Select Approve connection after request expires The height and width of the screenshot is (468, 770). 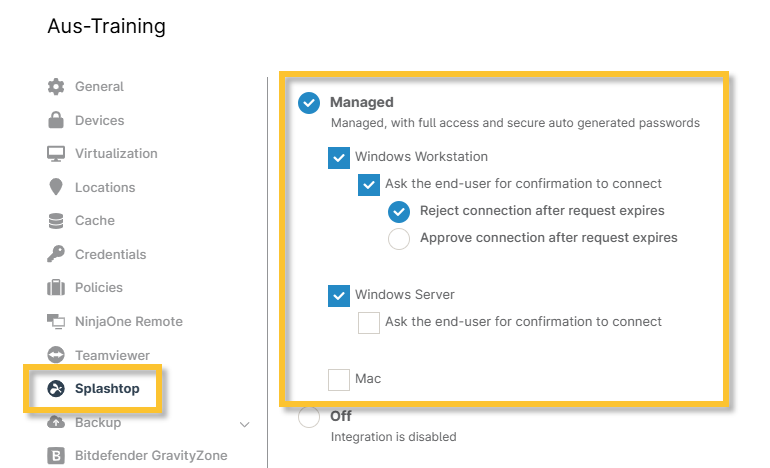[x=399, y=238]
